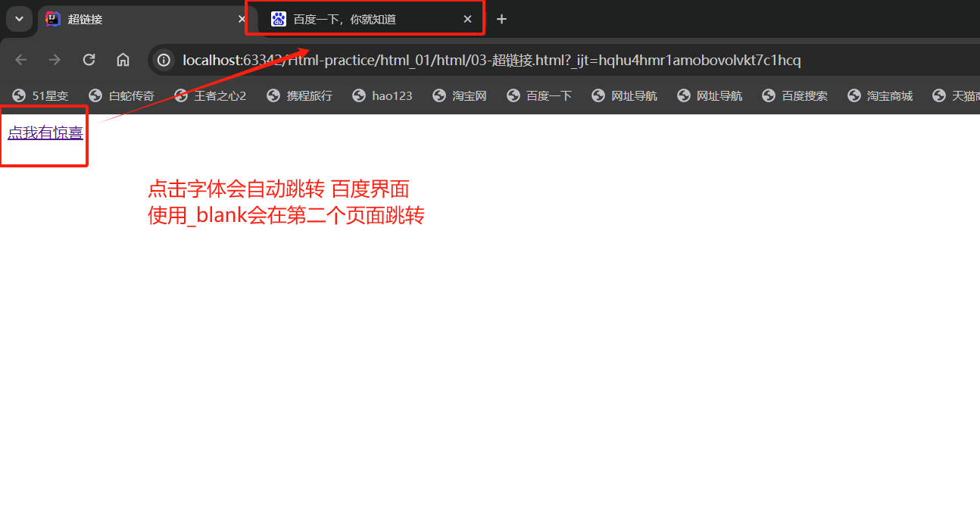Open the second 网址导航 bookmark

tap(709, 95)
